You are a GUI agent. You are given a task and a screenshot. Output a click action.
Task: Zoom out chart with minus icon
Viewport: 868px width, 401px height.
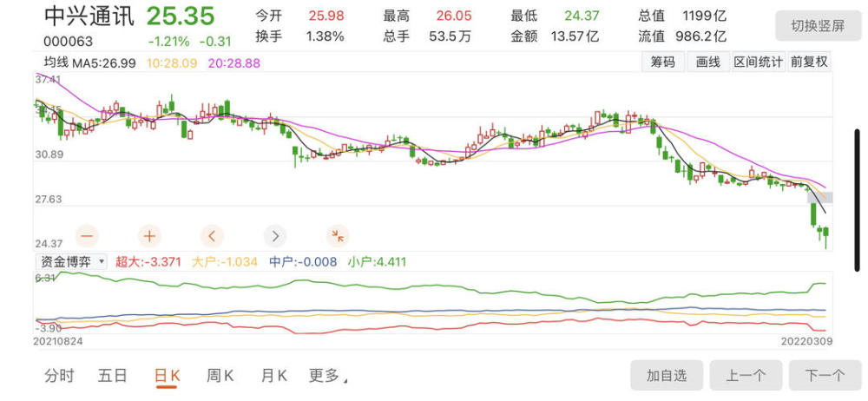(x=88, y=236)
